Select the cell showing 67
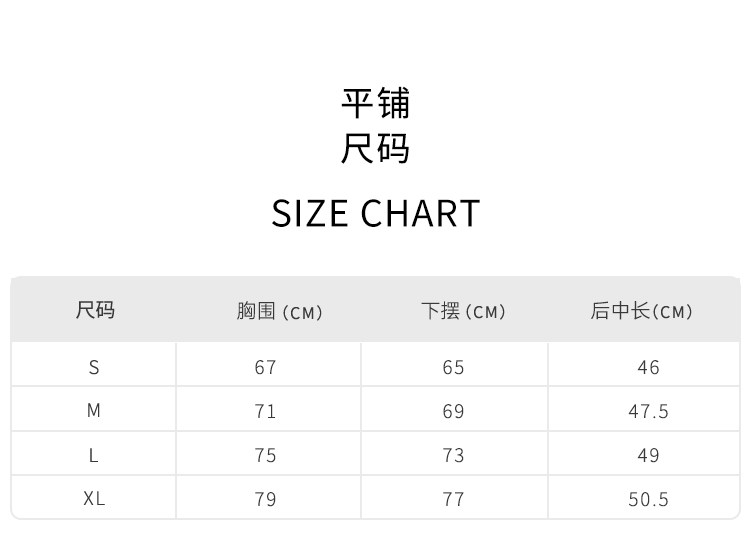Image resolution: width=750 pixels, height=541 pixels. point(265,367)
